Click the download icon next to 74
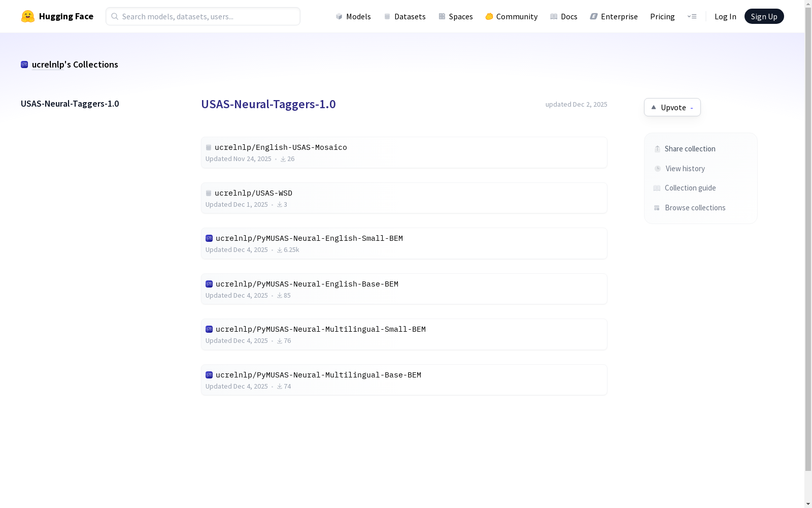This screenshot has height=508, width=812. point(280,387)
